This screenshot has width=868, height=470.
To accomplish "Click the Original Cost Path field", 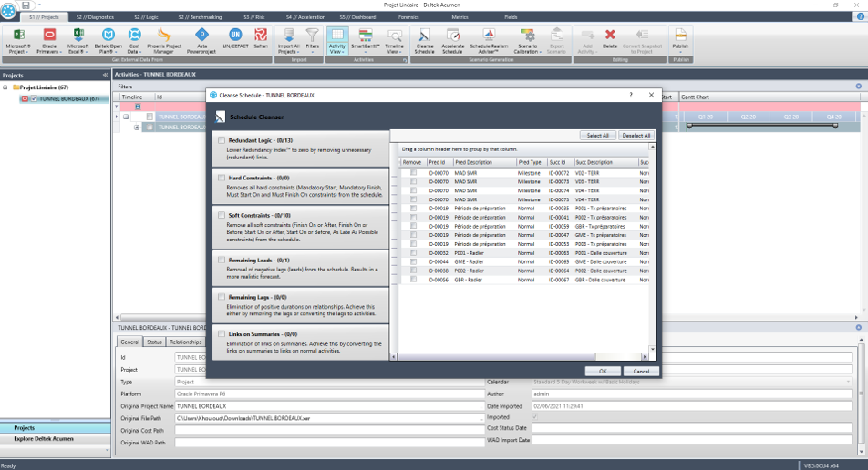I will (330, 431).
